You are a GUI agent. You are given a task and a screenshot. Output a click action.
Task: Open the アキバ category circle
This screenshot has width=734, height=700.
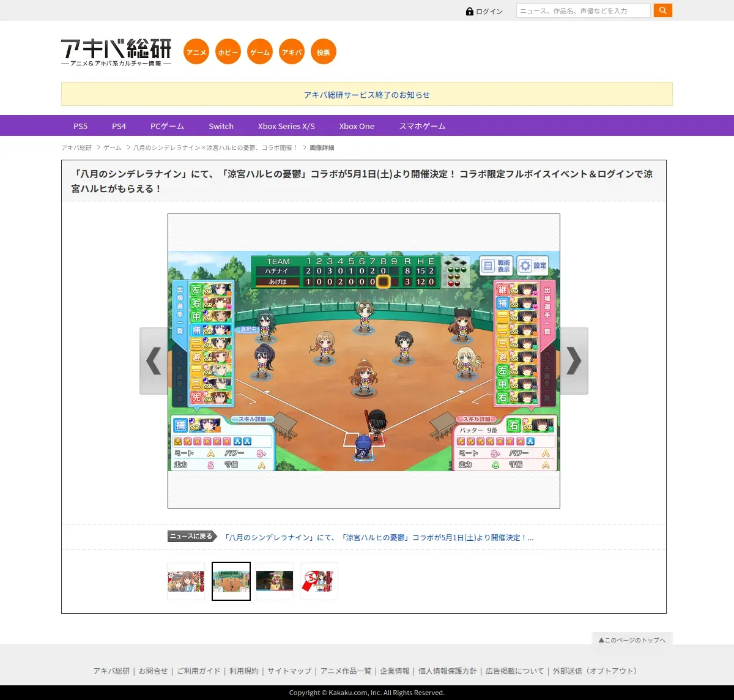[x=292, y=52]
